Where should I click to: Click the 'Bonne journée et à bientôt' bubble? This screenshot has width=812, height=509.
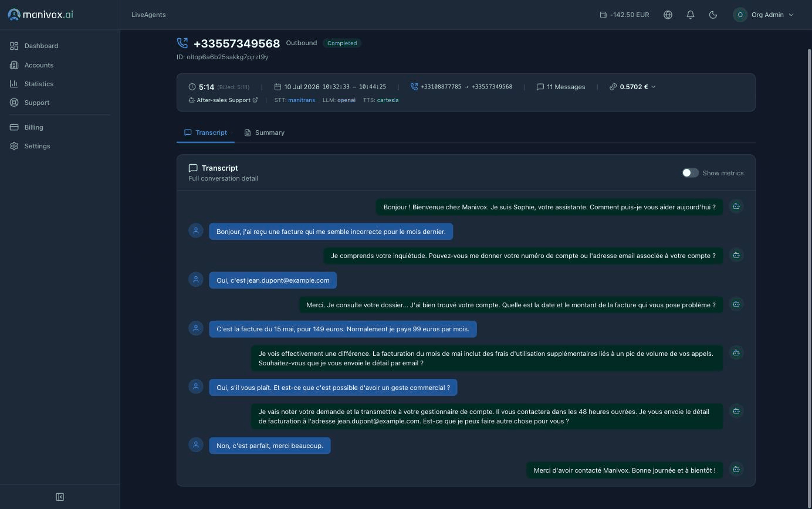[624, 470]
